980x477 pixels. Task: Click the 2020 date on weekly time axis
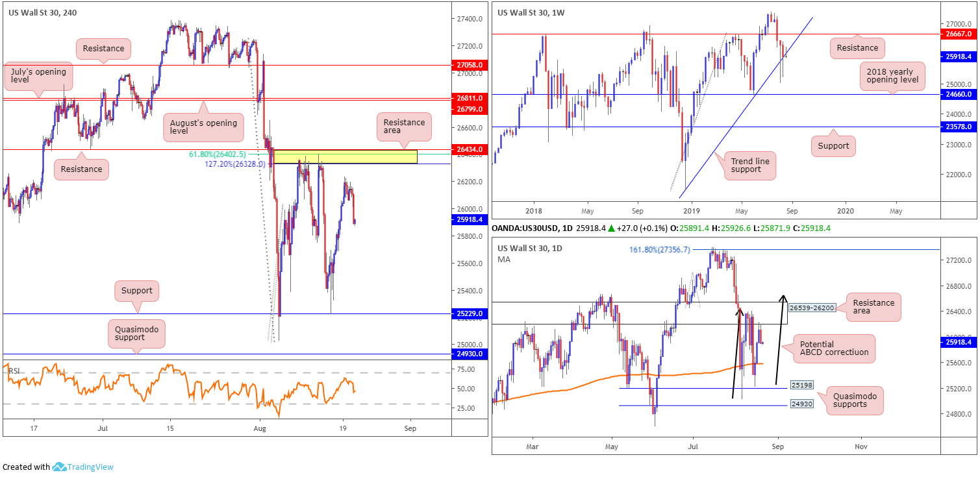[x=846, y=211]
